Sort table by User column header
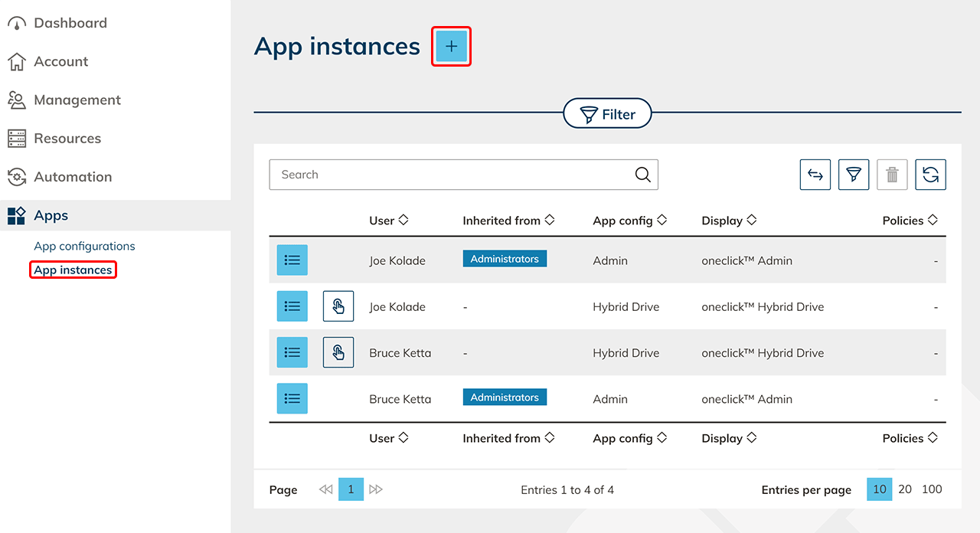The image size is (980, 533). pyautogui.click(x=388, y=221)
